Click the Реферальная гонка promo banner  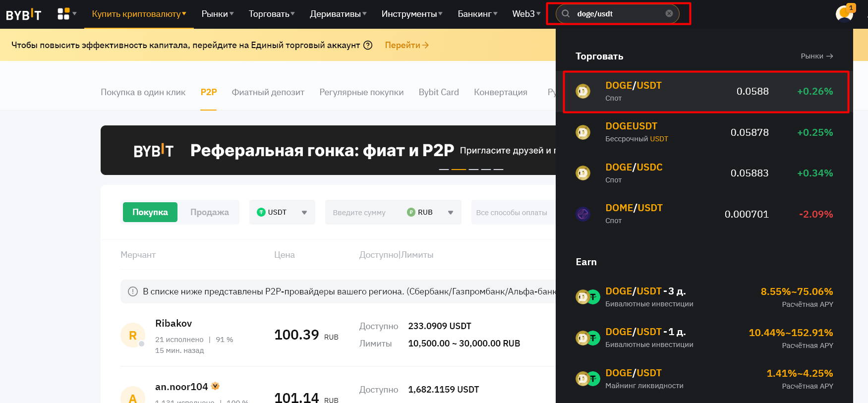click(x=328, y=150)
